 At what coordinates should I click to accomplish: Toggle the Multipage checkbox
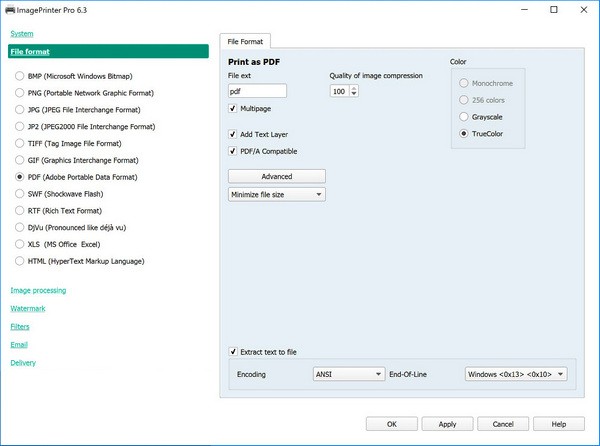tap(233, 108)
